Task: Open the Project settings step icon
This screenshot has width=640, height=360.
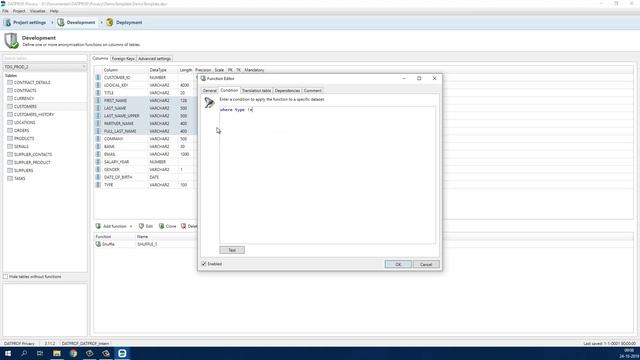Action: pos(7,22)
